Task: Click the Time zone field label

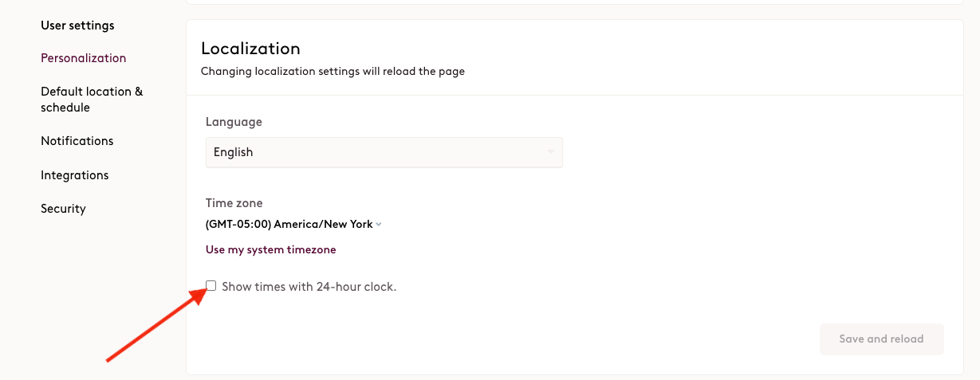Action: coord(234,203)
